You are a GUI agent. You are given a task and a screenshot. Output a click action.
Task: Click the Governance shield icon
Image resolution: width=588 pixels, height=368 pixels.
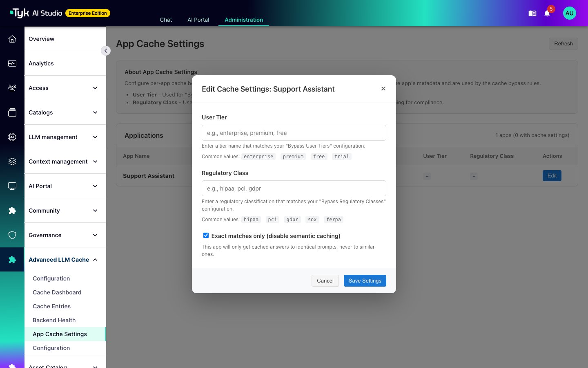pyautogui.click(x=12, y=235)
